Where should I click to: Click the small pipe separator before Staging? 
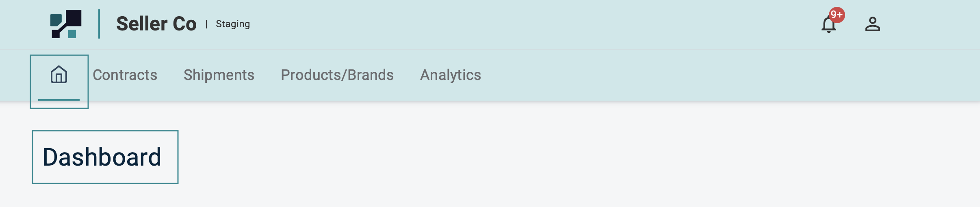(206, 24)
